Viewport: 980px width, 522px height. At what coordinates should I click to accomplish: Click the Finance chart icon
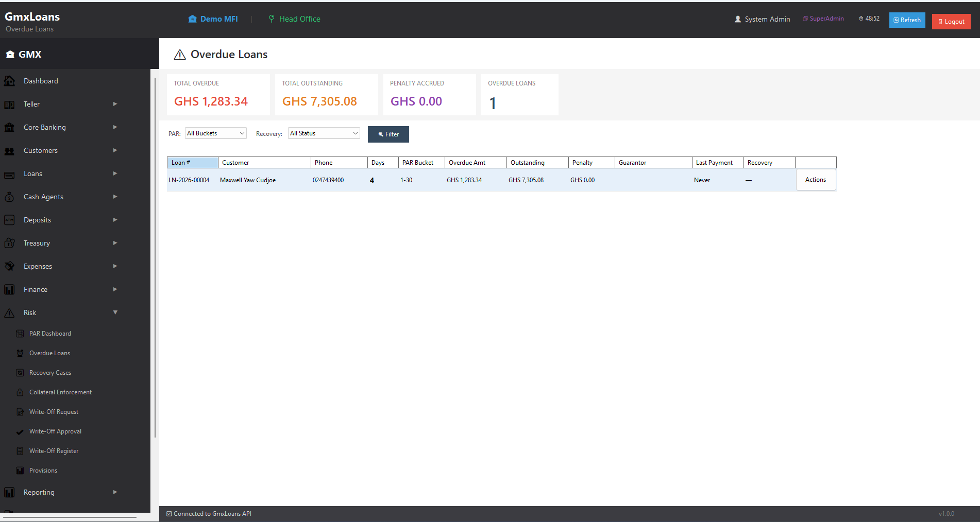click(9, 290)
